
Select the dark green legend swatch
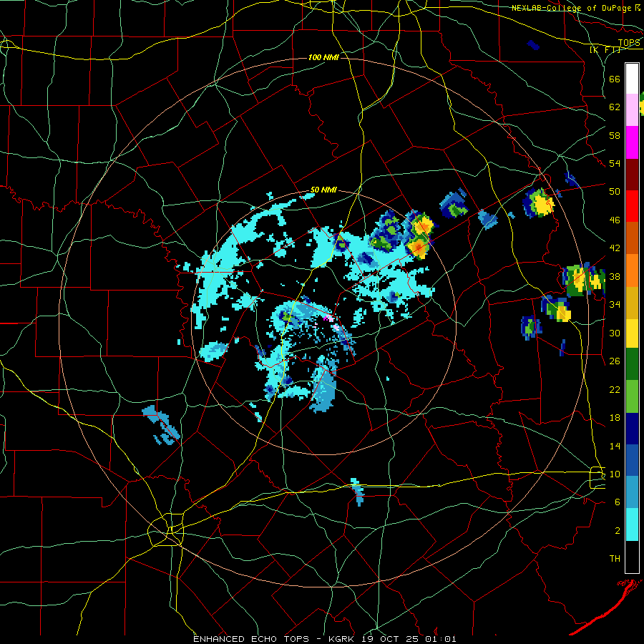point(632,365)
